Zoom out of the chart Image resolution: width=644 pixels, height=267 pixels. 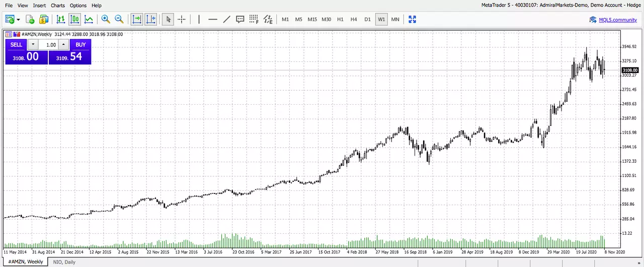tap(119, 19)
